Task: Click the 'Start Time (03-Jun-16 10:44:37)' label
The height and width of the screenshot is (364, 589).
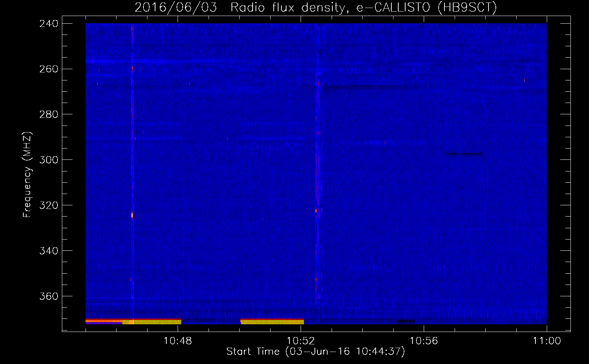Action: click(x=316, y=352)
